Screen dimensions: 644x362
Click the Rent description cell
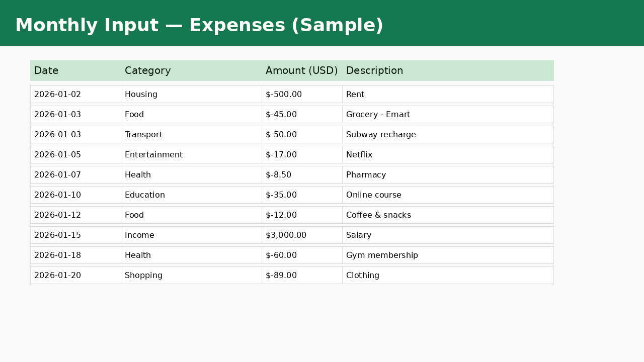[x=355, y=95]
